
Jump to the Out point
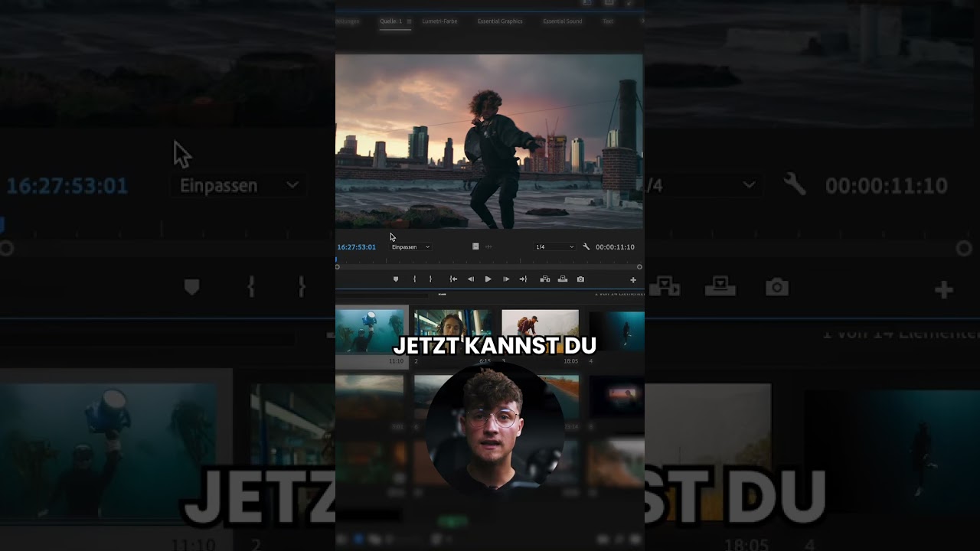point(523,279)
